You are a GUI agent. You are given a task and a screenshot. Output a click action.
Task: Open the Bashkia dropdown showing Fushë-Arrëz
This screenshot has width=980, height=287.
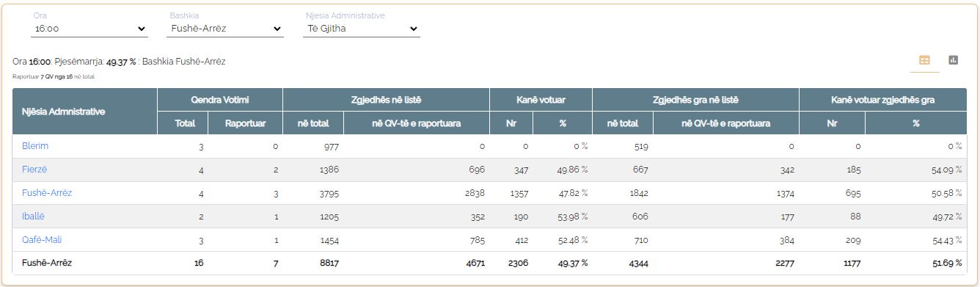point(225,29)
